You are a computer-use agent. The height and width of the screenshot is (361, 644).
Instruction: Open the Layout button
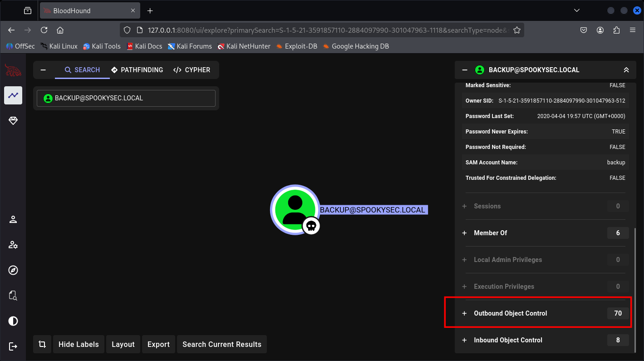[123, 344]
